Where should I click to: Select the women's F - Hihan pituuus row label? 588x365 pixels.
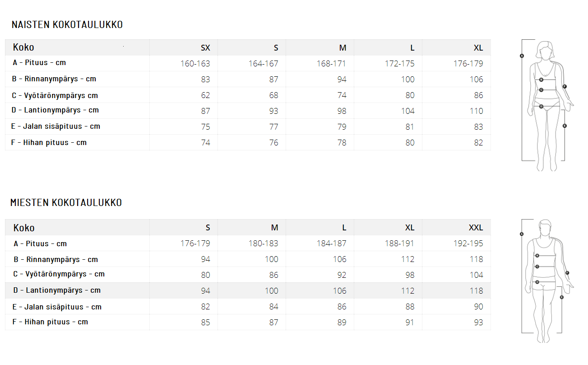(49, 143)
